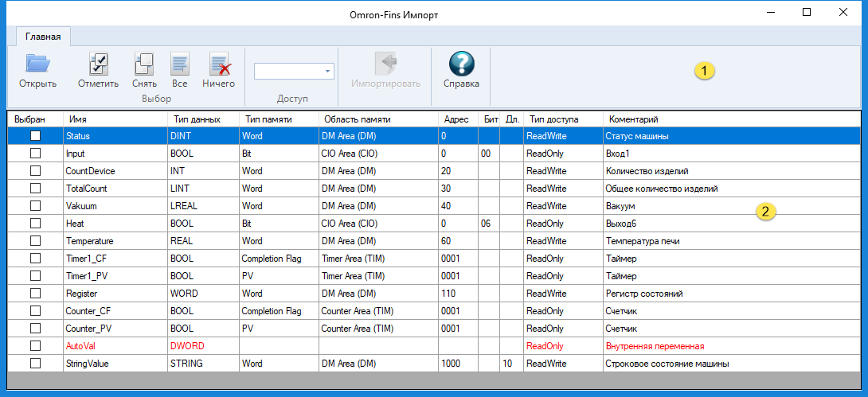Select the Status name cell
The image size is (868, 397).
(x=115, y=136)
